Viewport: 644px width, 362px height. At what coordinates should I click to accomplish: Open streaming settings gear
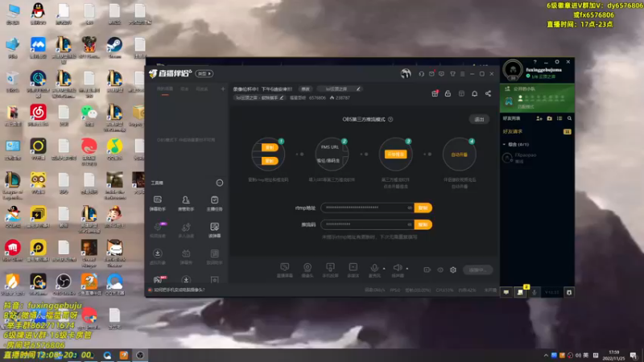click(x=453, y=269)
